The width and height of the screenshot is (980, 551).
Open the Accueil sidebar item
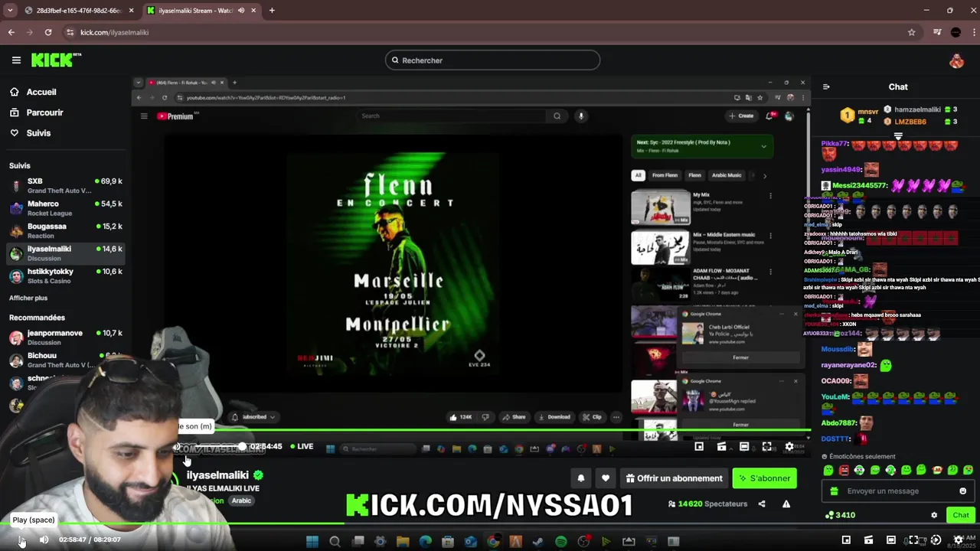[41, 92]
